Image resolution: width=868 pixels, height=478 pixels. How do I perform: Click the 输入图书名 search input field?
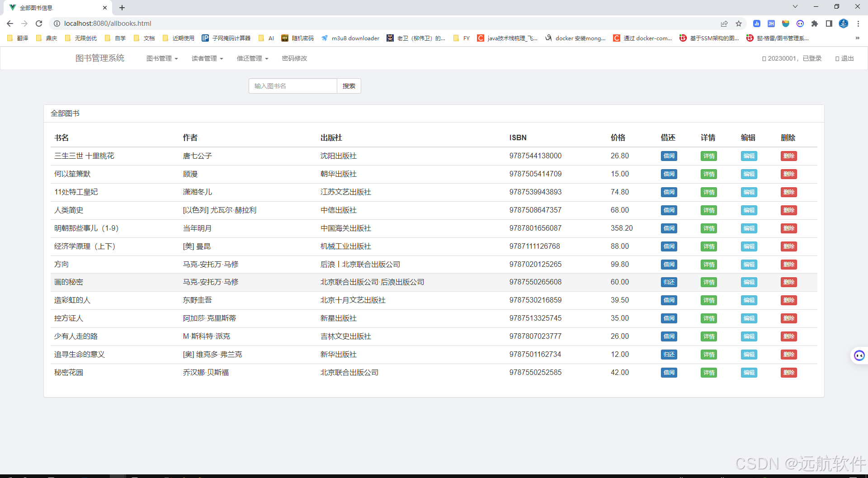(292, 85)
